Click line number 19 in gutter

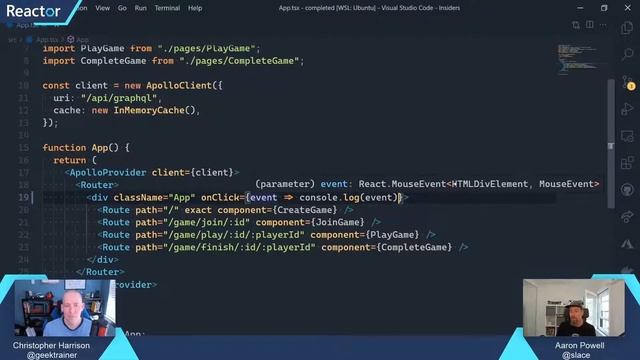click(x=24, y=198)
